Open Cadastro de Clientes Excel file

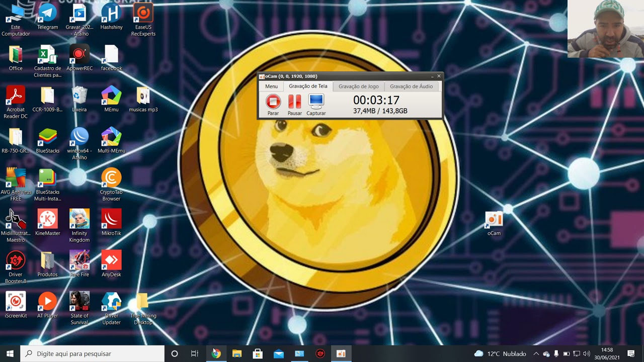coord(47,61)
